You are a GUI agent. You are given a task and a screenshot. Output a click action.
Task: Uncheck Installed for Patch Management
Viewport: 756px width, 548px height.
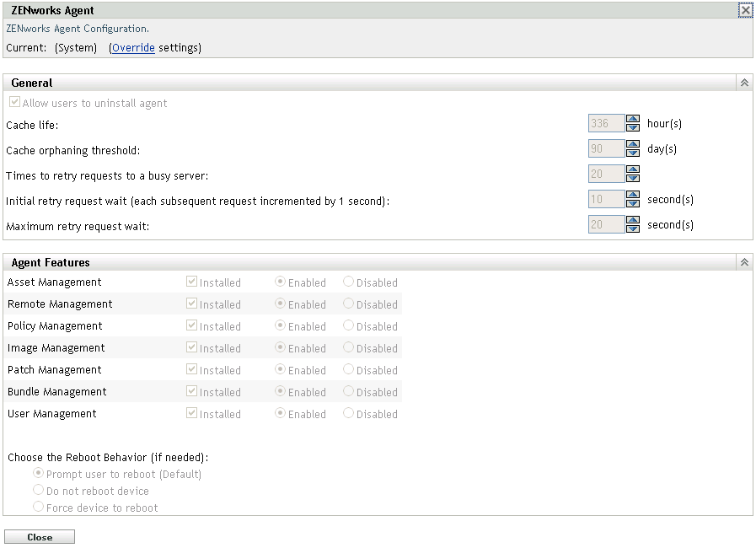tap(192, 370)
